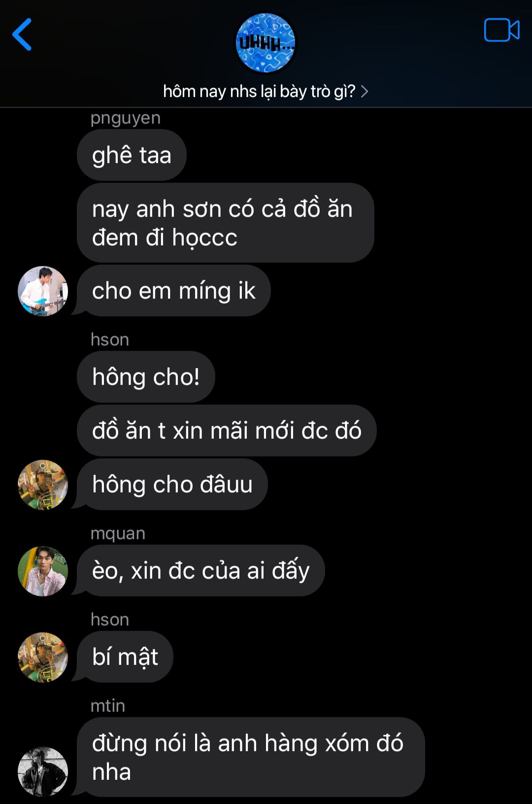Open pnguyen's guitar profile picture

43,291
